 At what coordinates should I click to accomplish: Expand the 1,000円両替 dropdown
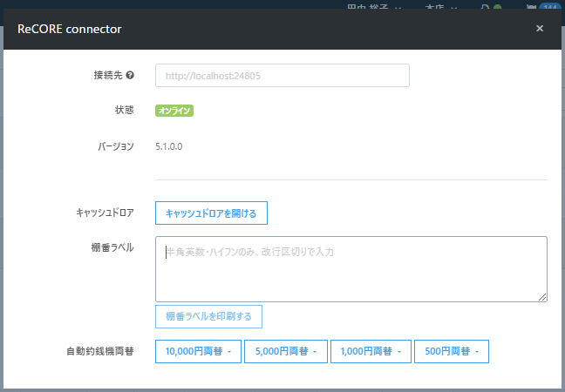(x=371, y=351)
